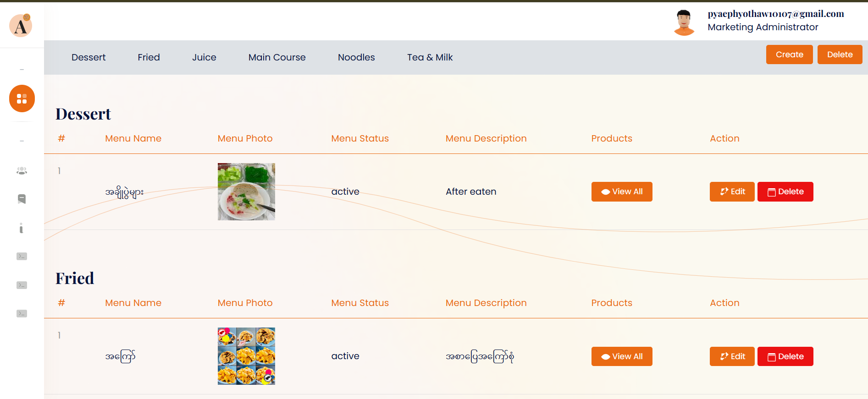Click the Dessert table Menu Status header
This screenshot has height=399, width=868.
(x=360, y=138)
